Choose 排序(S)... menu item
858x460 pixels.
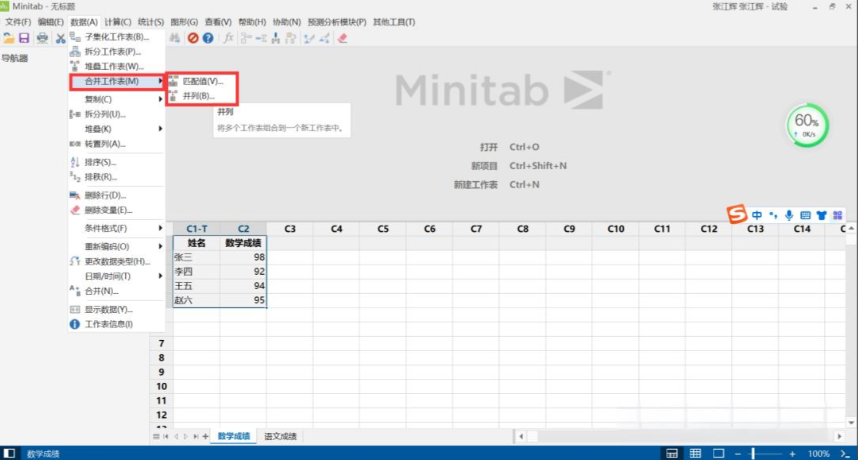(117, 162)
